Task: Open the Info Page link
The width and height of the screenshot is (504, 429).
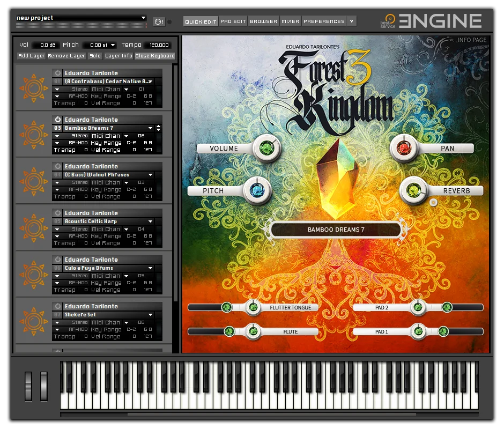Action: (472, 40)
